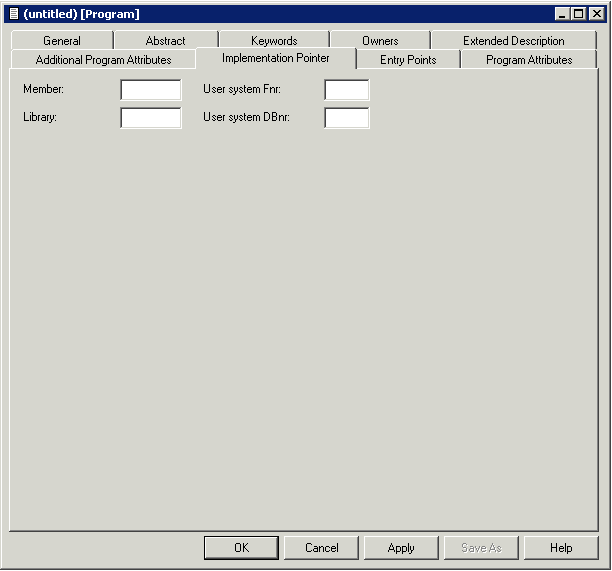
Task: Select the Keywords tab
Action: point(274,41)
